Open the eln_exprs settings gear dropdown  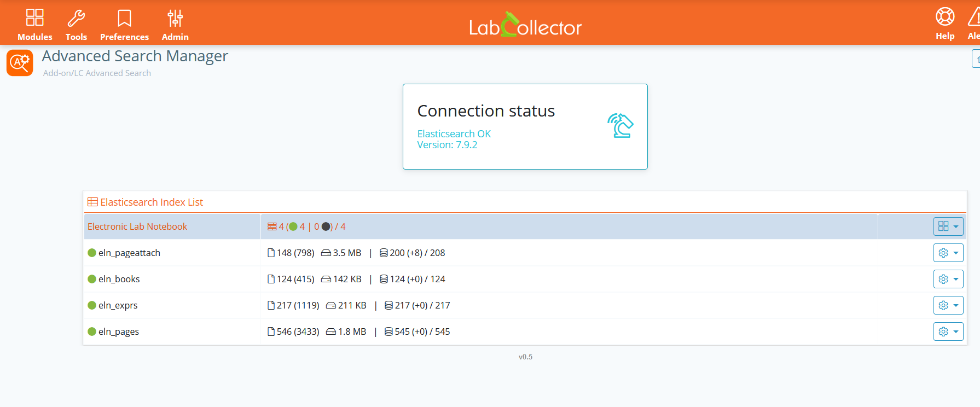coord(948,305)
